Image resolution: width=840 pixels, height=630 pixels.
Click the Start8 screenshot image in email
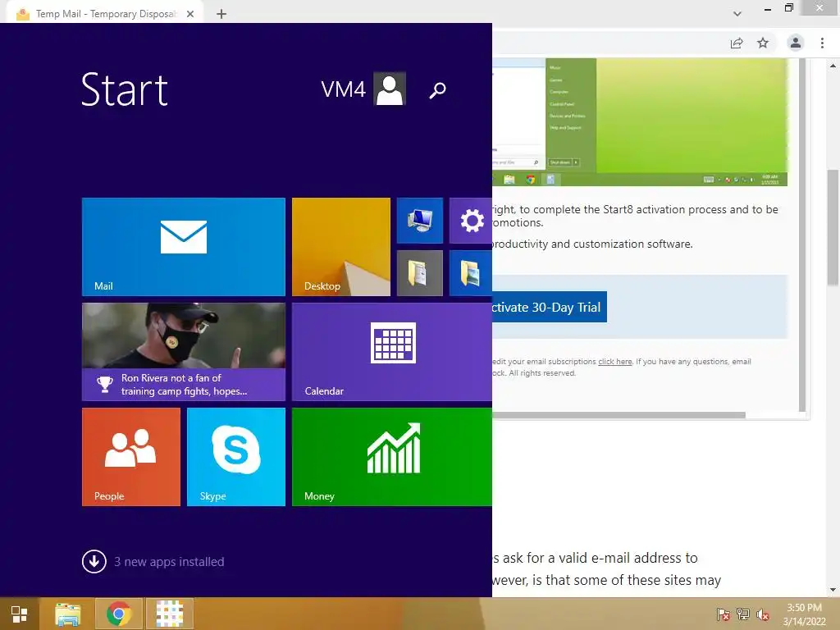[x=640, y=122]
